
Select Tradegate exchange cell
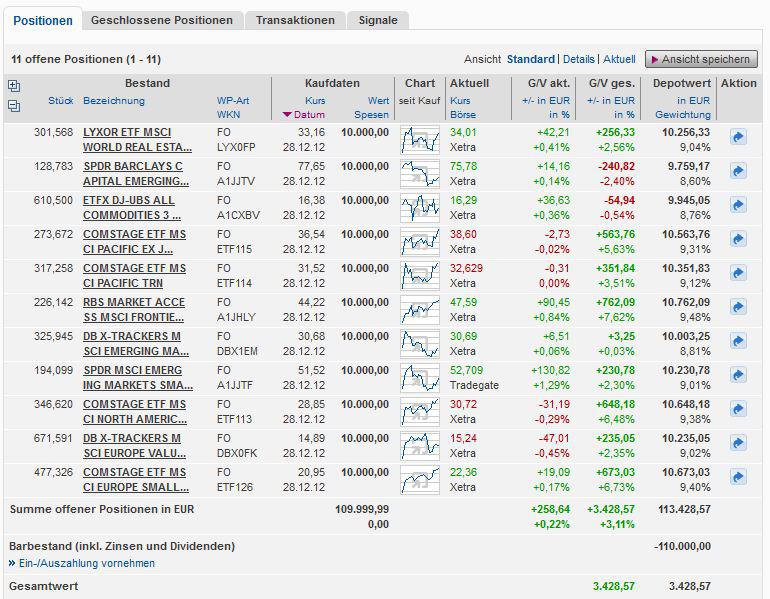click(474, 385)
